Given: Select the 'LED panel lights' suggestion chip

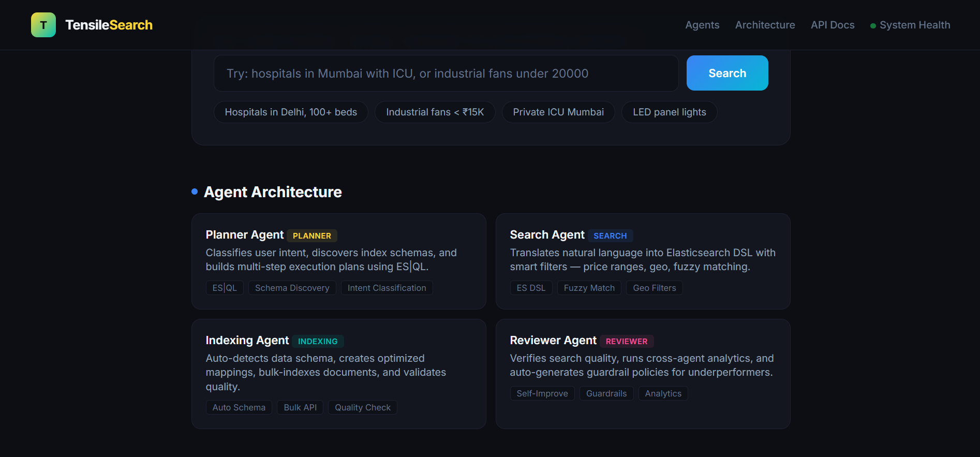Looking at the screenshot, I should [x=669, y=112].
